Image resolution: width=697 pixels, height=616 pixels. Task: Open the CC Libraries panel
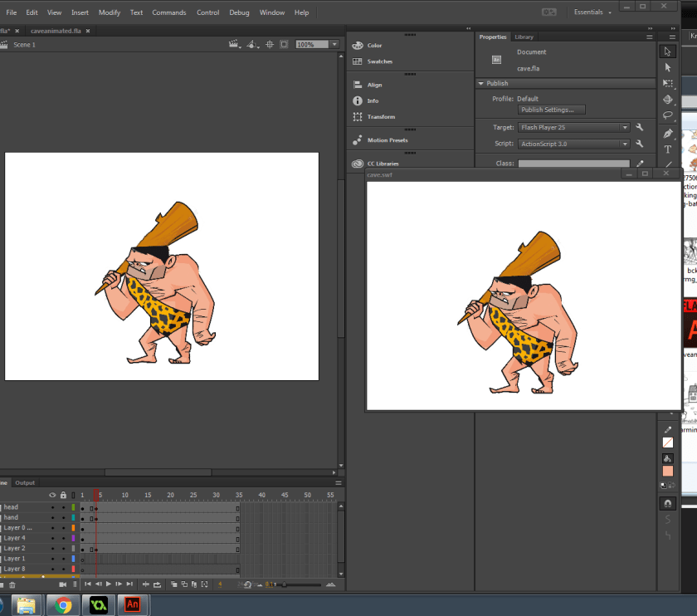coord(384,164)
